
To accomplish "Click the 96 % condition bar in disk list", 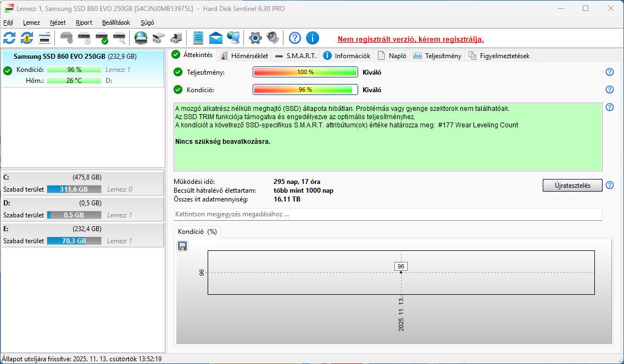I will tap(74, 70).
